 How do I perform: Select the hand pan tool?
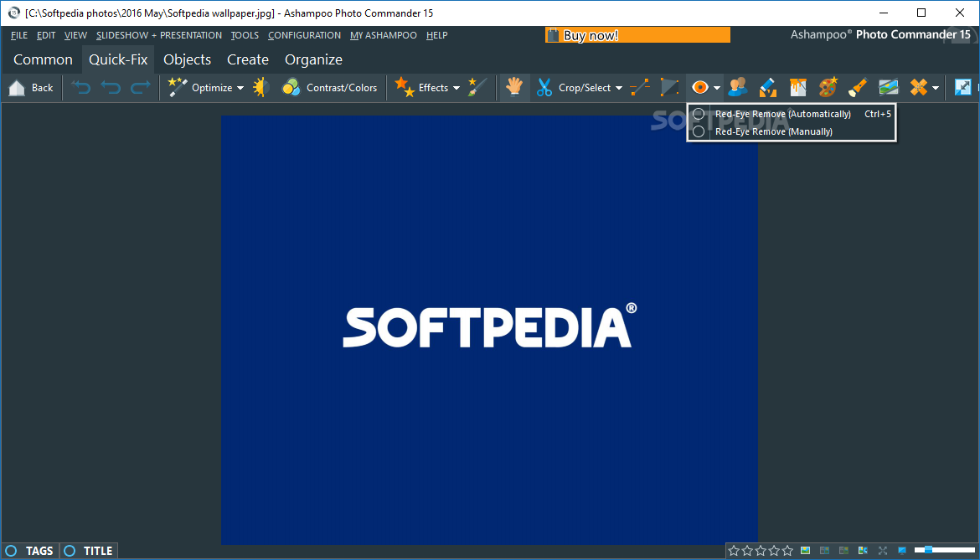click(514, 87)
